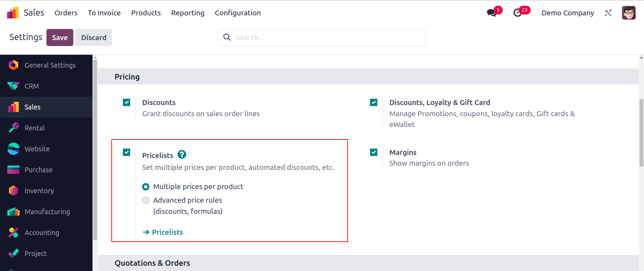Click the Discounts setting label
This screenshot has width=644, height=271.
[x=159, y=103]
